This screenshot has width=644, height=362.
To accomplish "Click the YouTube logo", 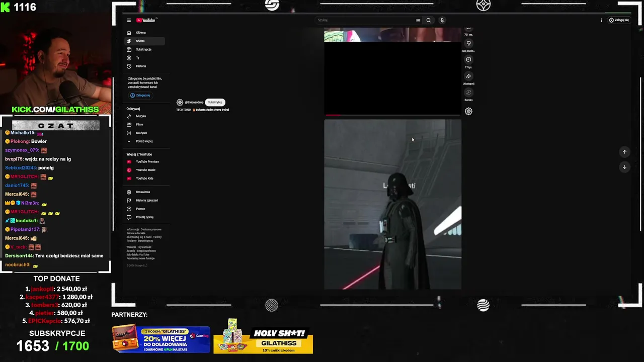I will (146, 20).
